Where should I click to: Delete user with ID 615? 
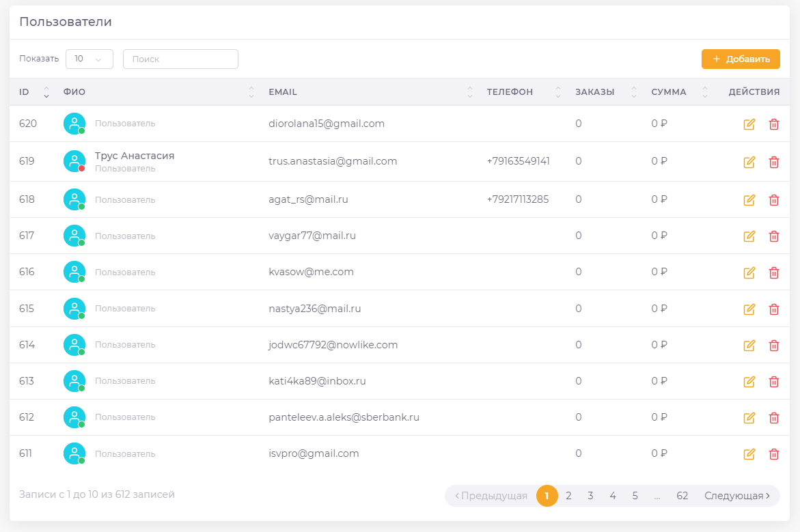pos(773,309)
